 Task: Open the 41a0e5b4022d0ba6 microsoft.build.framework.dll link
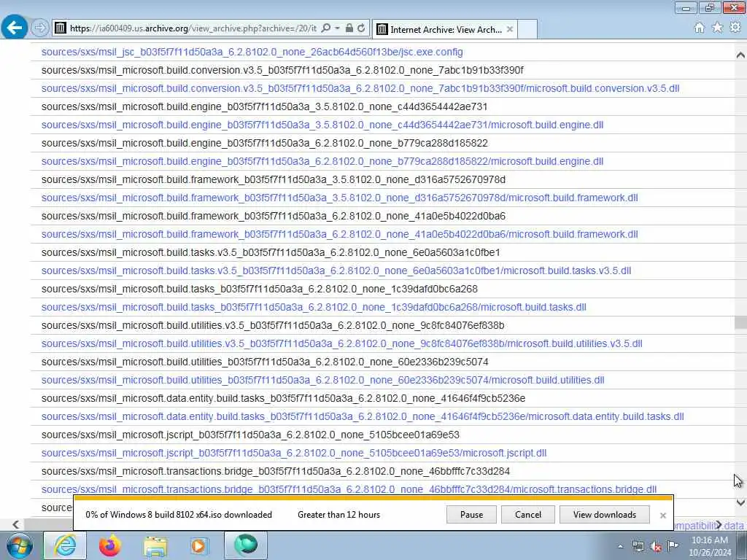(339, 234)
